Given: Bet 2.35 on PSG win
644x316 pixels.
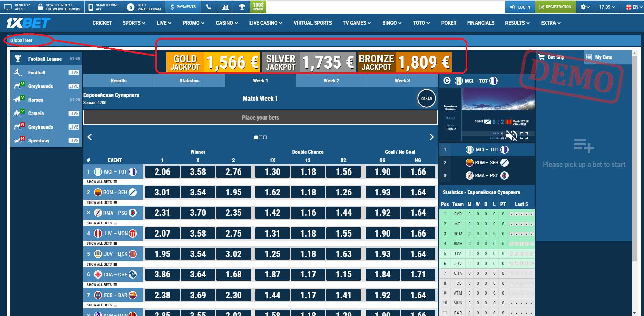Looking at the screenshot, I should pyautogui.click(x=234, y=213).
